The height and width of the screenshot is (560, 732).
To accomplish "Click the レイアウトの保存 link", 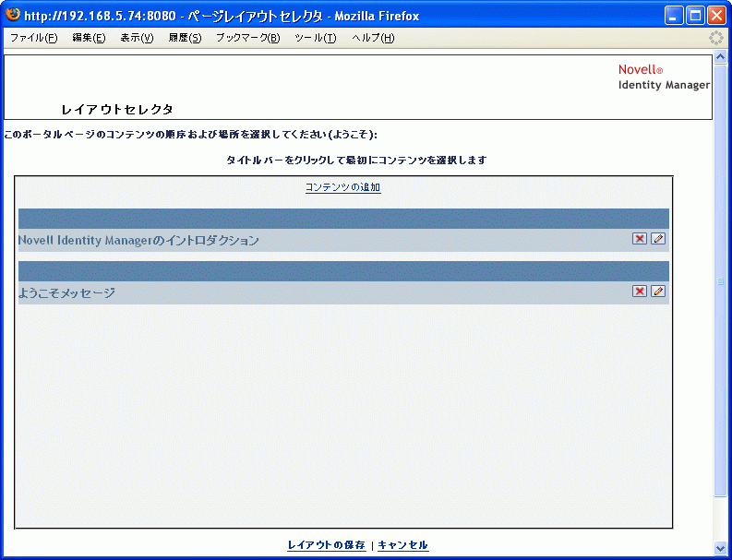I will 327,545.
